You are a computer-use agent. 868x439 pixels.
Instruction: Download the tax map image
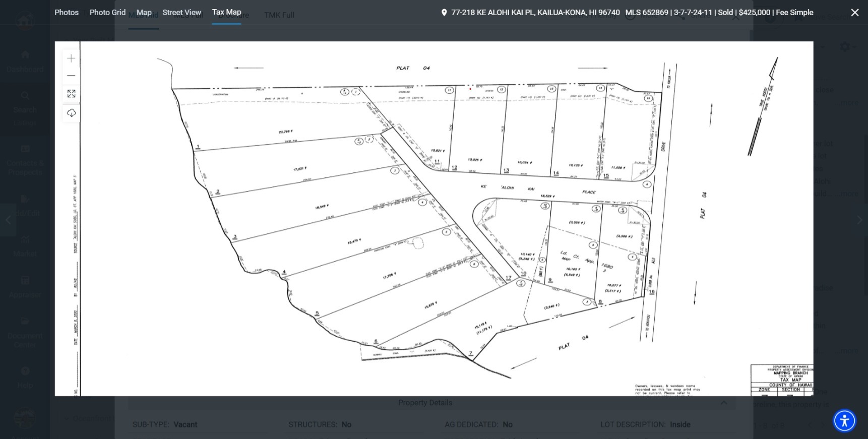tap(71, 113)
